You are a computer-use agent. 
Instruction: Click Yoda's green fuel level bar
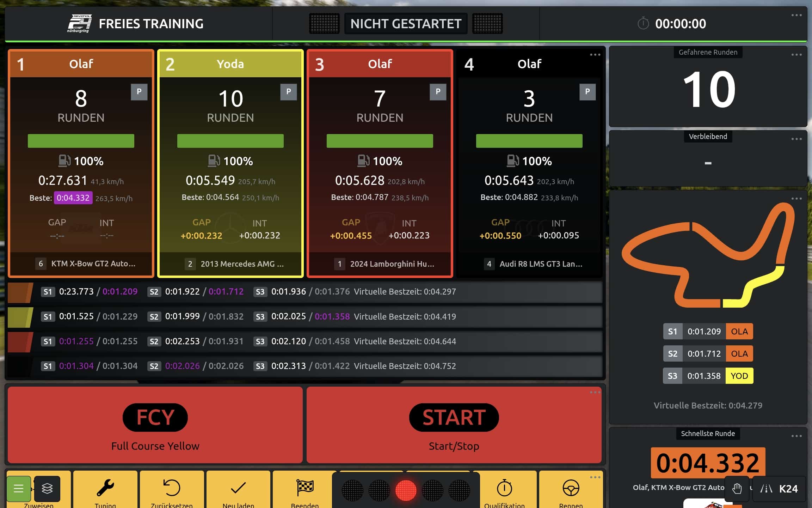230,141
